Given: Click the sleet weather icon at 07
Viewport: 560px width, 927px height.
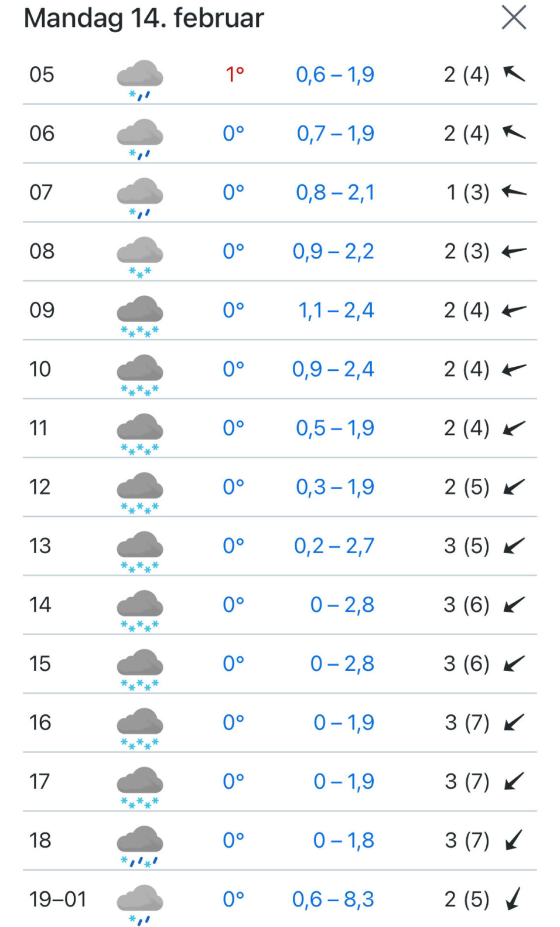Looking at the screenshot, I should [x=139, y=197].
